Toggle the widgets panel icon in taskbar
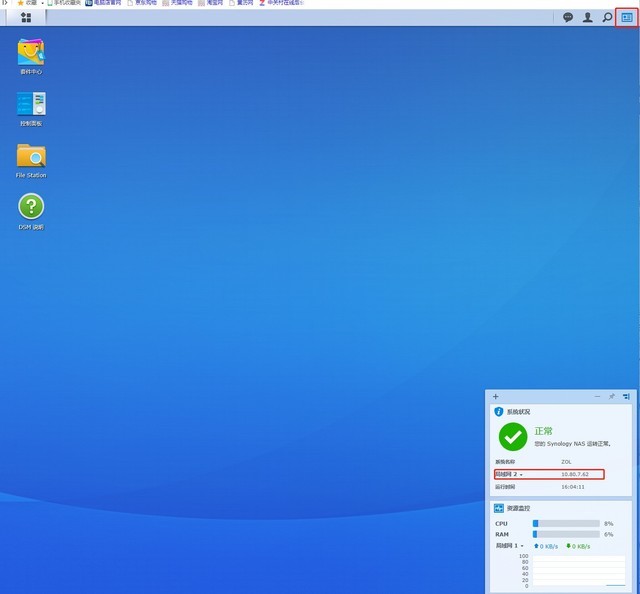Image resolution: width=640 pixels, height=594 pixels. (x=627, y=18)
